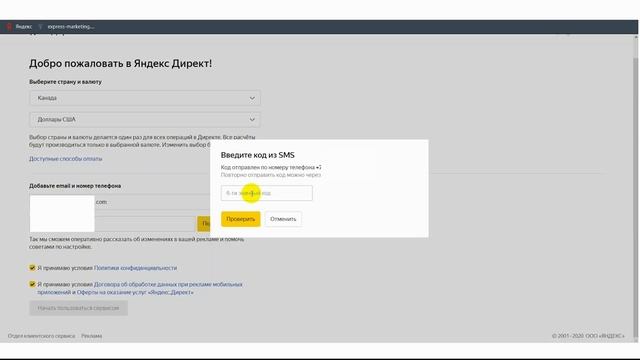The height and width of the screenshot is (360, 640).
Task: Open the currency dropdown showing Доллары США
Action: [x=145, y=120]
